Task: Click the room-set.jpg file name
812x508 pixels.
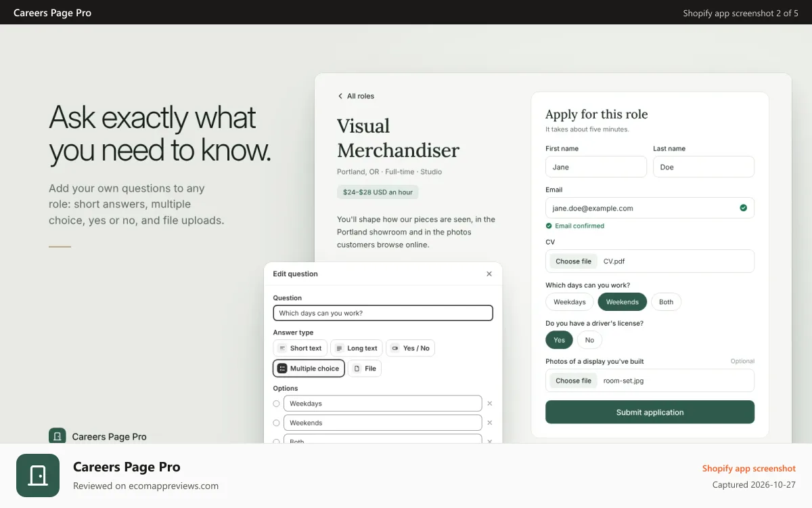Action: coord(623,381)
